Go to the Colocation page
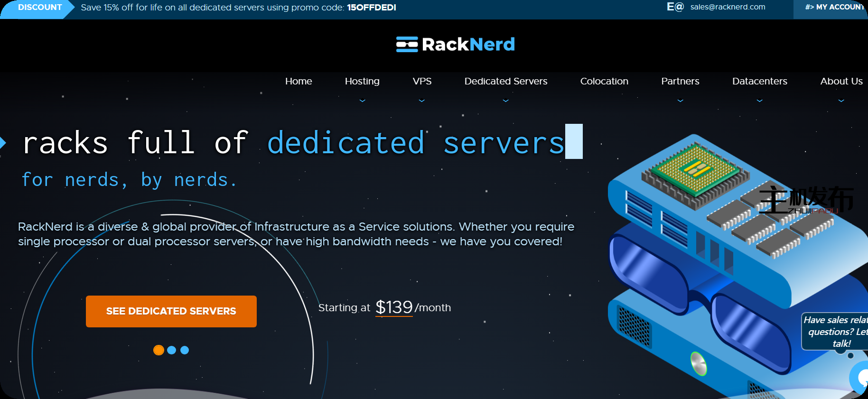The image size is (868, 399). pos(604,81)
